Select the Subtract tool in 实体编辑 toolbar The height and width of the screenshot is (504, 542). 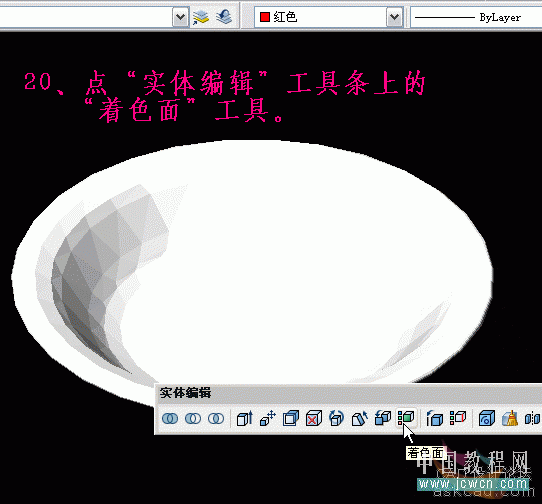(193, 419)
